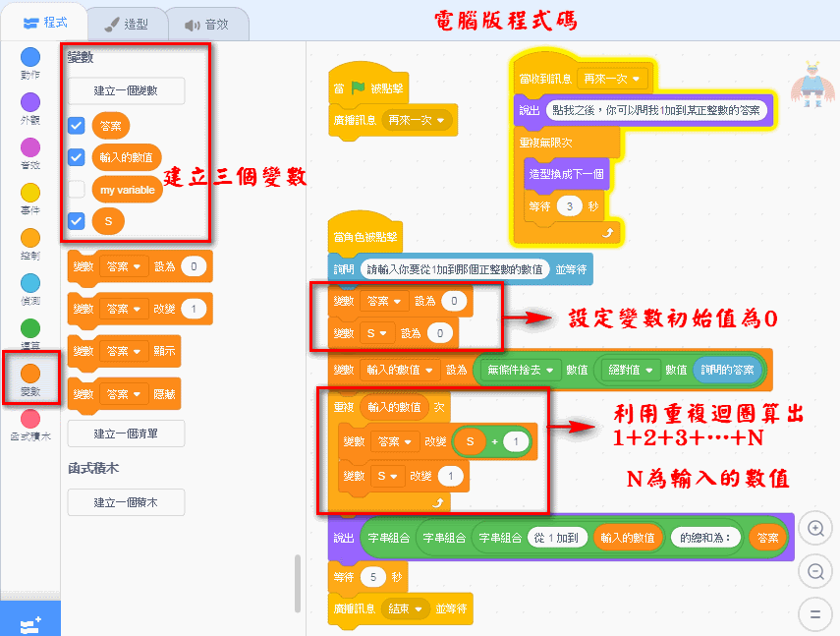Enable the my variable checkbox

(76, 190)
